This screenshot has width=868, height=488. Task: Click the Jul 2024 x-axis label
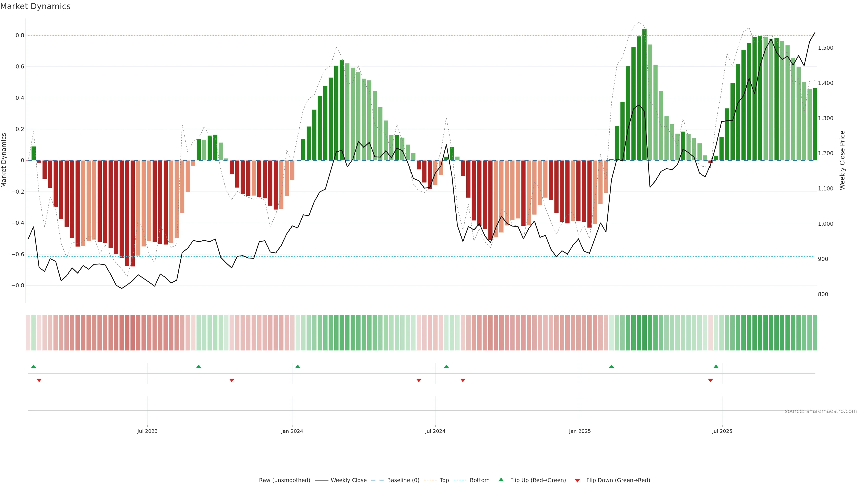[x=435, y=431]
